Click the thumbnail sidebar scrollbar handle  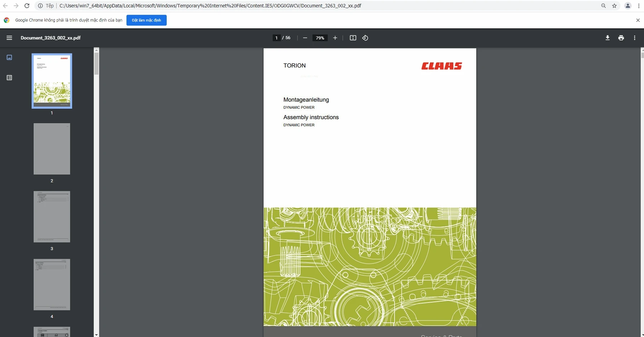(96, 64)
